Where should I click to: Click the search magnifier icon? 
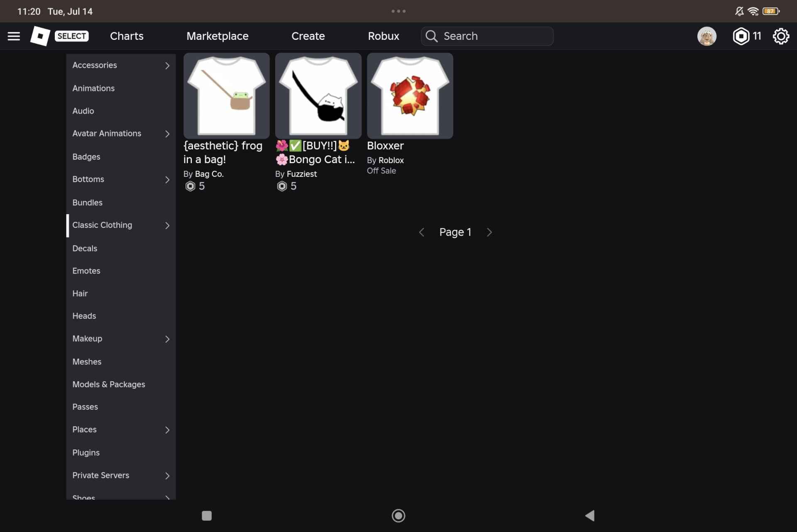432,36
